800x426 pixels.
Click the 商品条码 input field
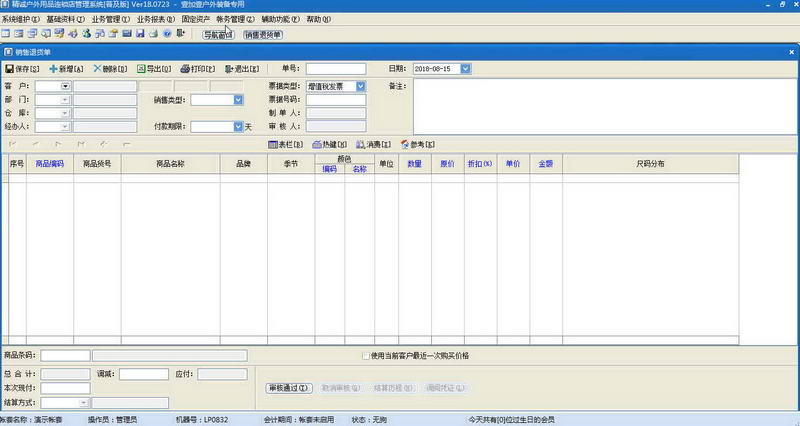click(x=65, y=355)
